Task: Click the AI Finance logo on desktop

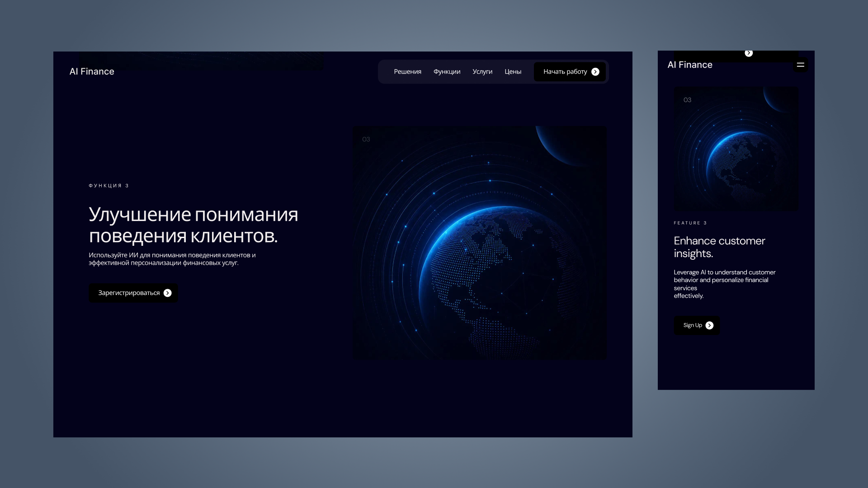Action: coord(92,72)
